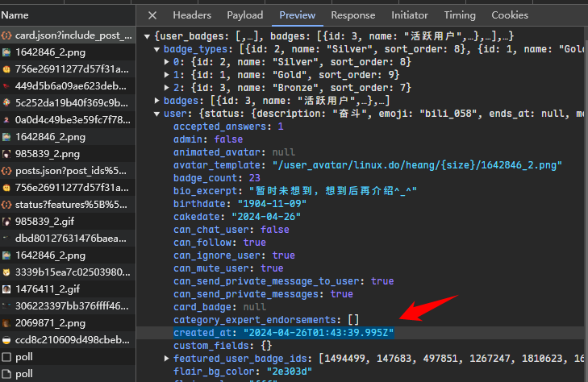Click image icon of 756e26911277d57f31a row above 449d5b6a09ae623deb
Image resolution: width=588 pixels, height=382 pixels.
6,69
